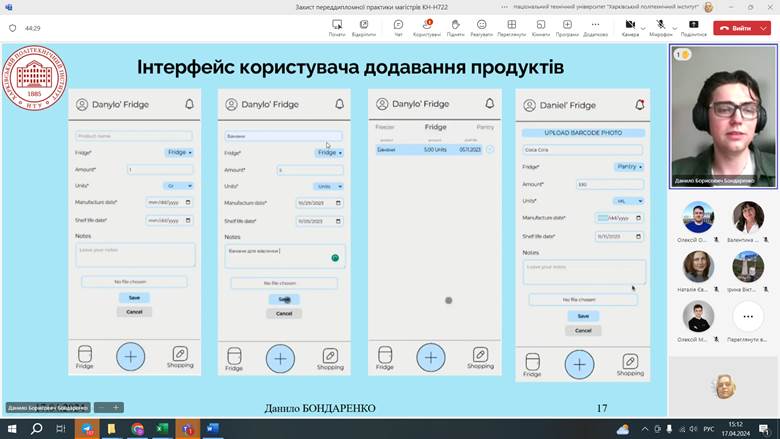Screen dimensions: 780x439
Task: Click the shield security icon
Action: 12,28
